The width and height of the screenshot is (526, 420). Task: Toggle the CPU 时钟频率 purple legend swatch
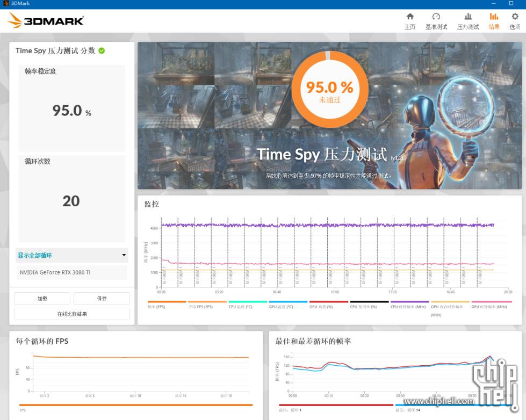409,302
